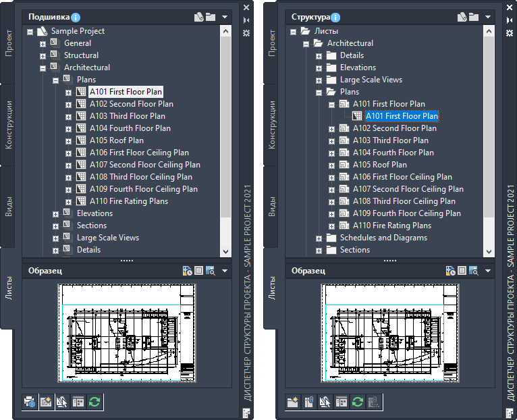Screen dimensions: 517x420
Task: Collapse Sample Project node in left tree
Action: click(30, 32)
